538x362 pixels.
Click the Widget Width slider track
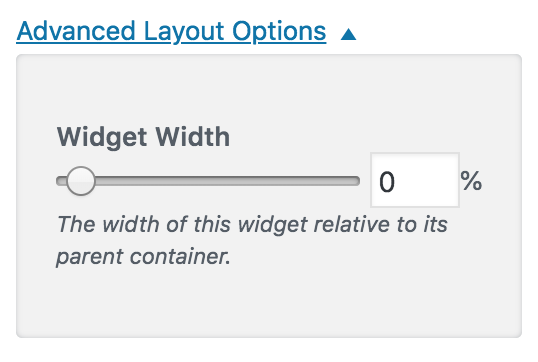click(x=208, y=181)
